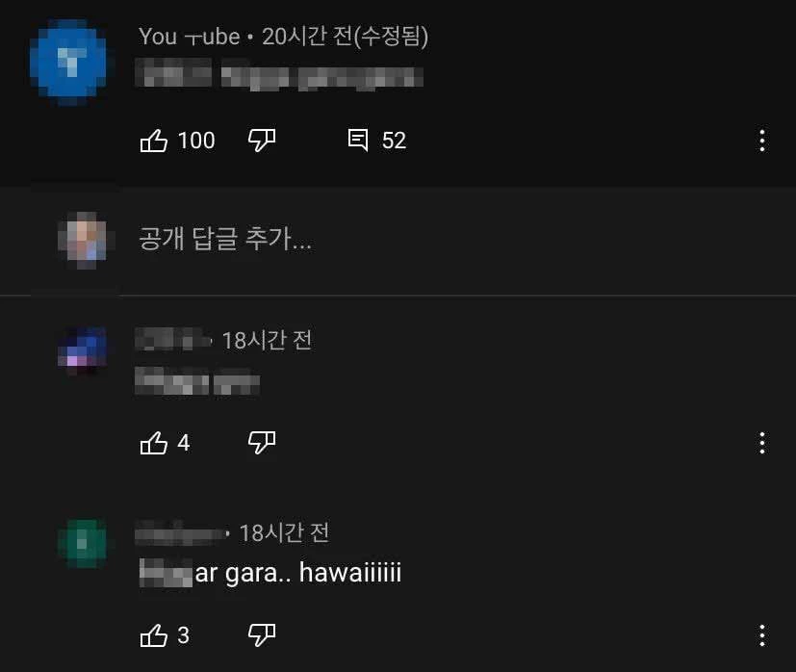Dislike the You Tube comment posted 20시간 전
The image size is (796, 672).
[x=262, y=141]
